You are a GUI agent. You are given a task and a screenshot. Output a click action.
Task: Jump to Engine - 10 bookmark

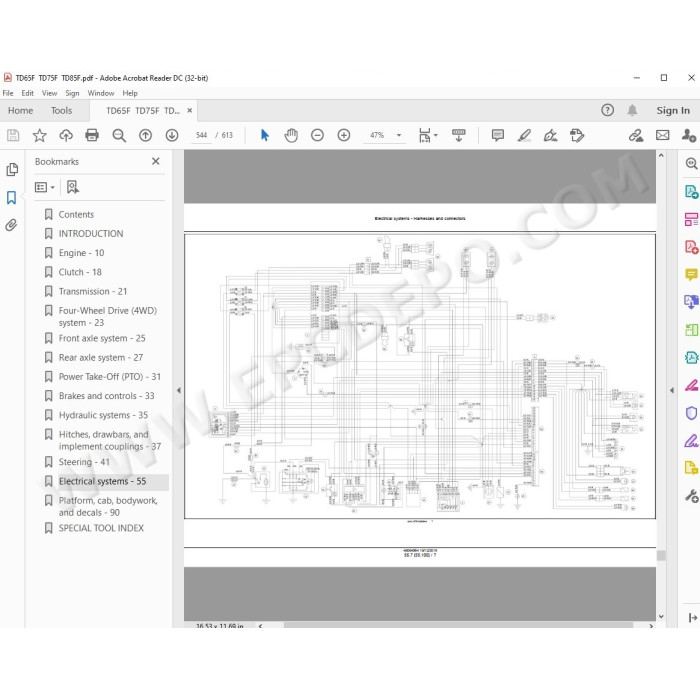coord(81,253)
